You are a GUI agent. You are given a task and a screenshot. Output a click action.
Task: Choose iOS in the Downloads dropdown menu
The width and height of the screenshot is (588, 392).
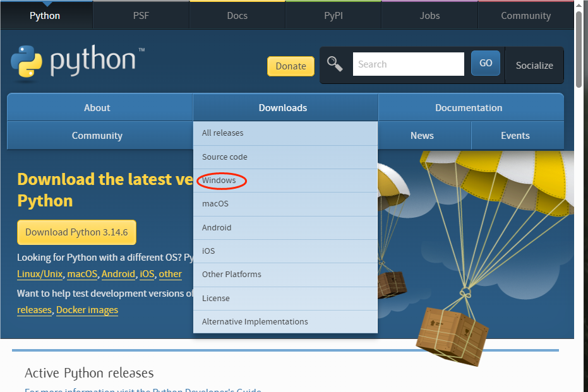pos(285,251)
